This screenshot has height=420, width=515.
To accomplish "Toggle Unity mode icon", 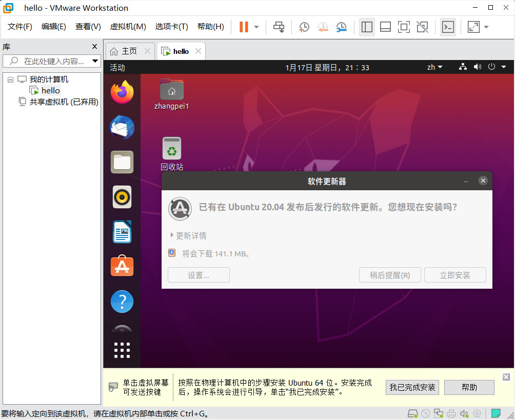I will [x=422, y=27].
